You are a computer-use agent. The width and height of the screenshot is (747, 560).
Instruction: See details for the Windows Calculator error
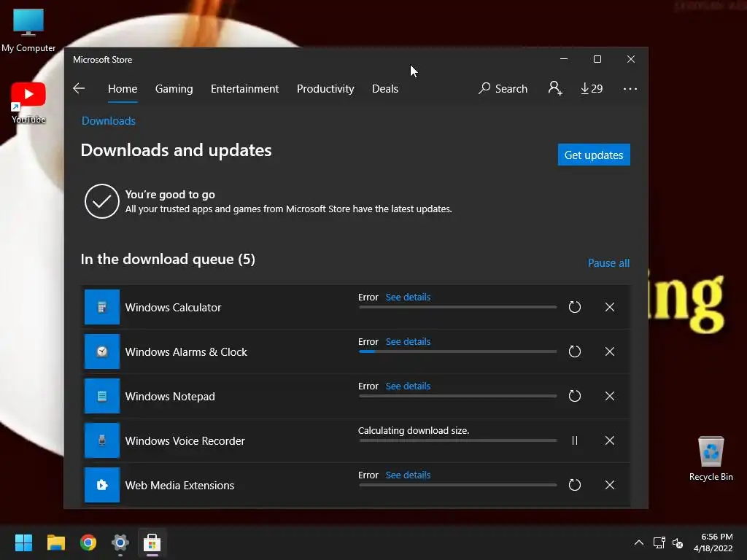click(408, 297)
